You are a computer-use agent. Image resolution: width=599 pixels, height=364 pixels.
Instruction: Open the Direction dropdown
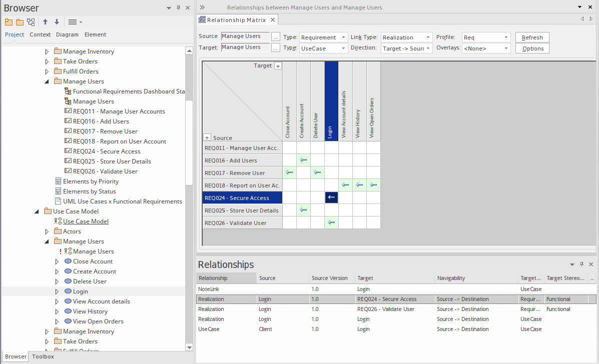pos(407,48)
